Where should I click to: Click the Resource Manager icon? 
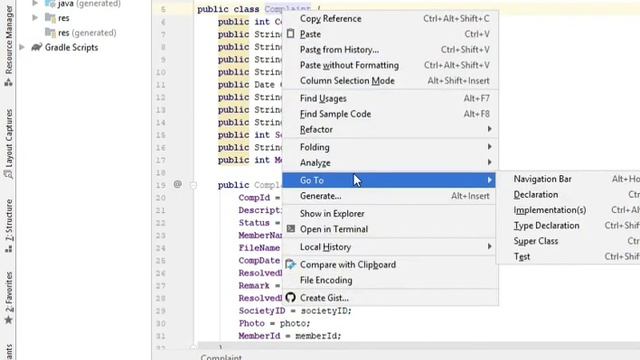coord(8,82)
